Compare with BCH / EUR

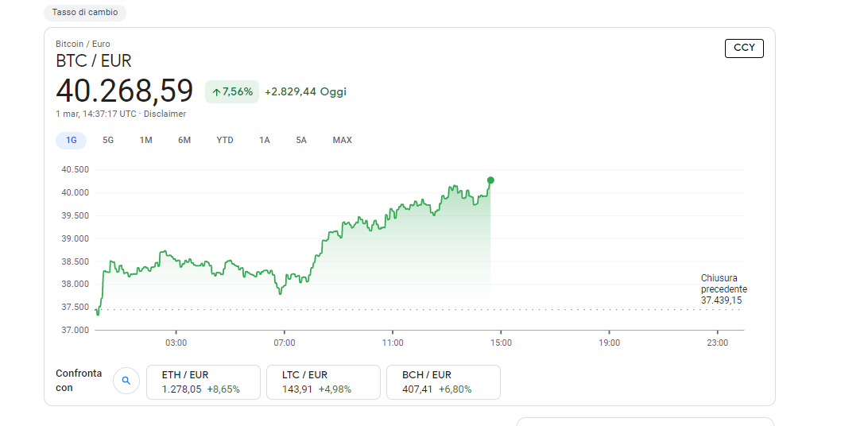pyautogui.click(x=444, y=382)
